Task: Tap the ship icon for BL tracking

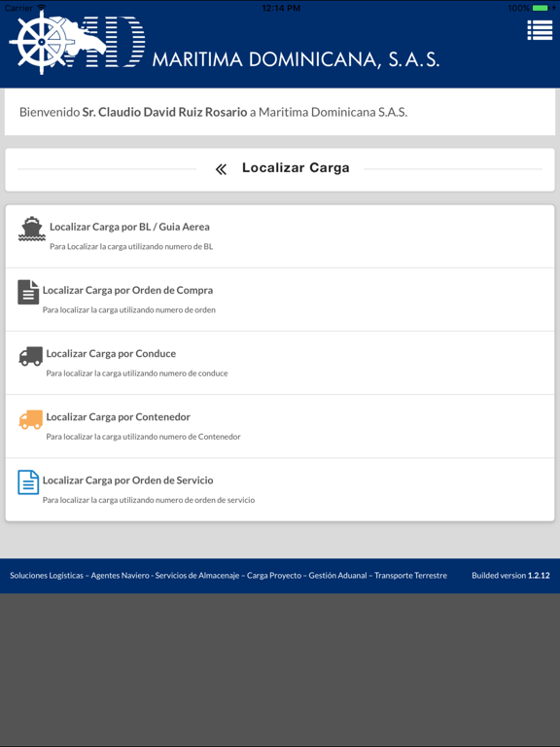Action: pos(32,229)
